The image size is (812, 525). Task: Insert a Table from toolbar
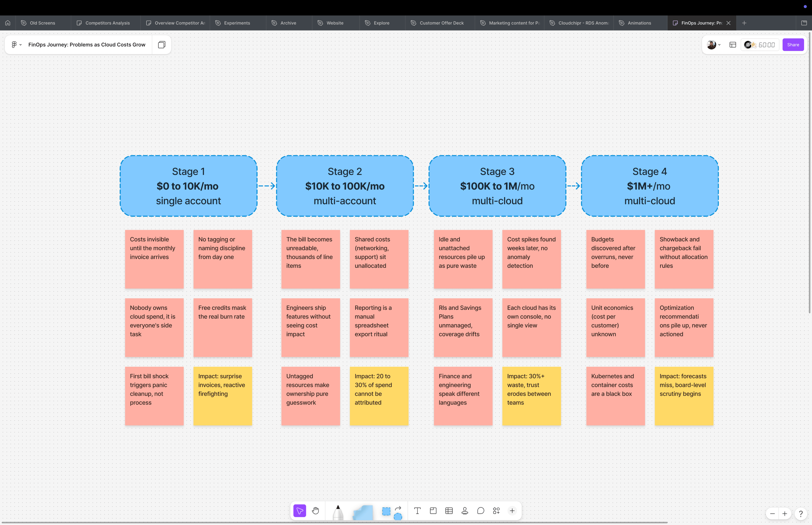coord(449,511)
